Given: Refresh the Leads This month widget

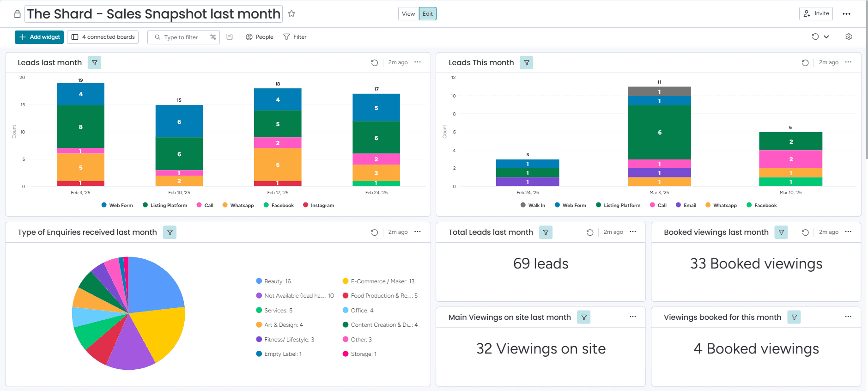Looking at the screenshot, I should [x=805, y=63].
